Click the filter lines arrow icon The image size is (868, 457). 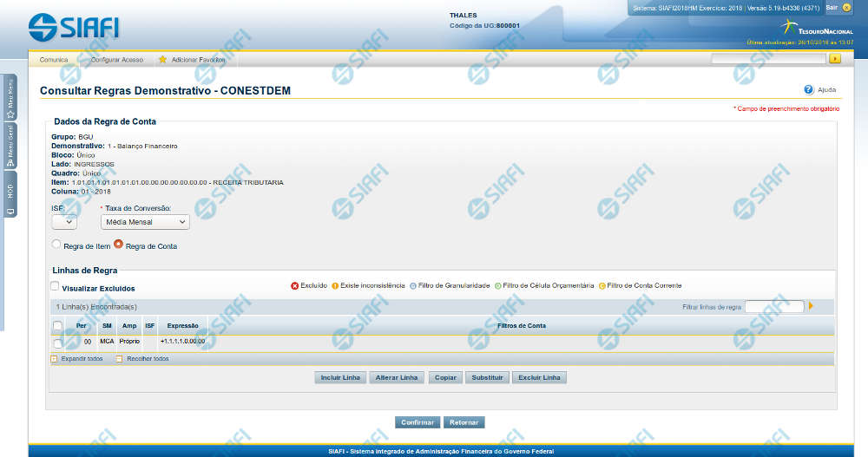tap(811, 306)
